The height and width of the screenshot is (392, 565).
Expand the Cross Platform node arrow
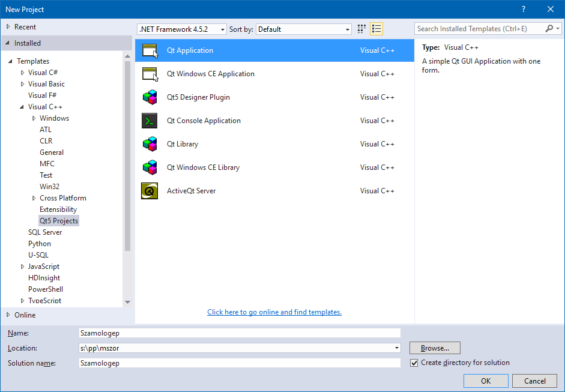point(34,198)
